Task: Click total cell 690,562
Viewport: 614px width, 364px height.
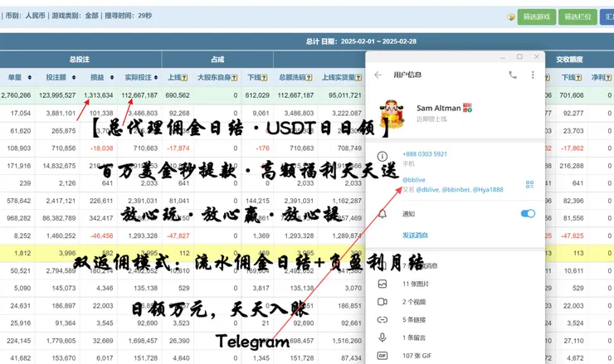Action: (x=178, y=95)
